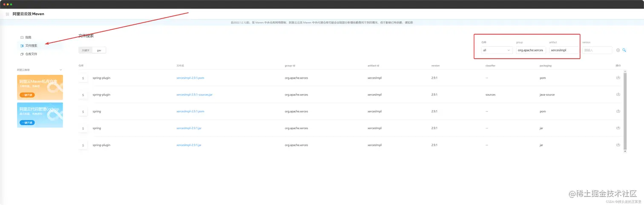Image resolution: width=644 pixels, height=205 pixels.
Task: Click 'spring-plugin' text in the sources.jar row
Action: point(101,94)
